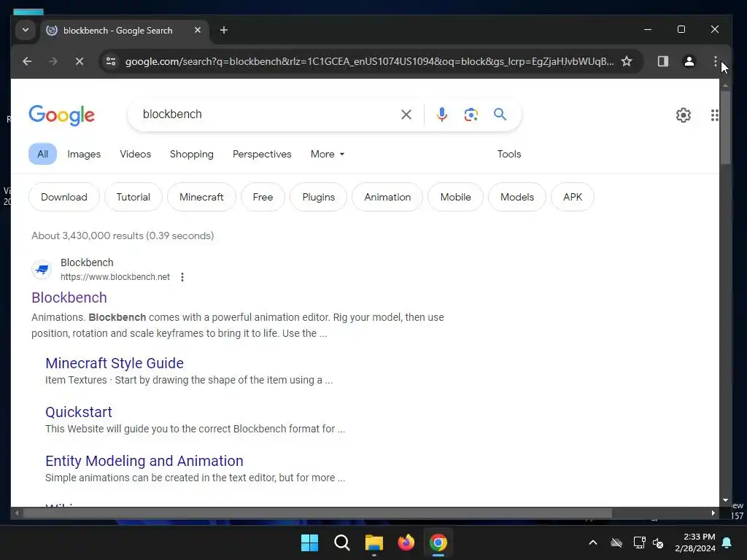
Task: Switch to Images results
Action: coord(84,154)
